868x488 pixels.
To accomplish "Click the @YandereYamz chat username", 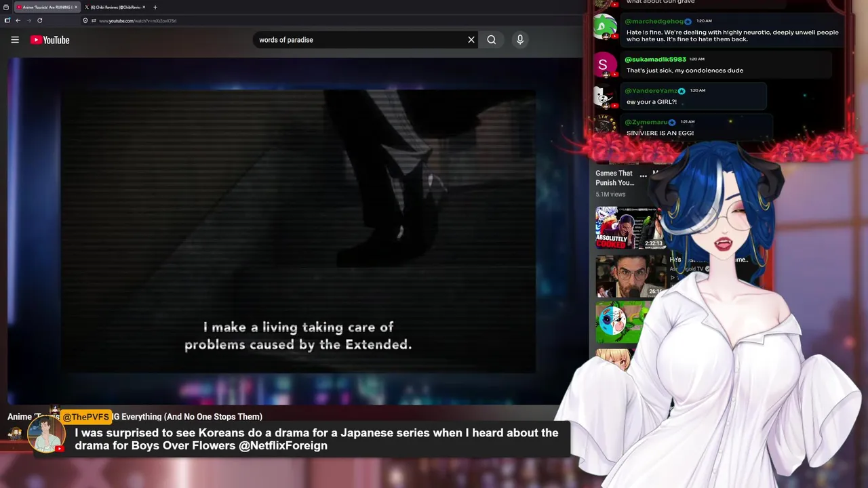I will [651, 90].
